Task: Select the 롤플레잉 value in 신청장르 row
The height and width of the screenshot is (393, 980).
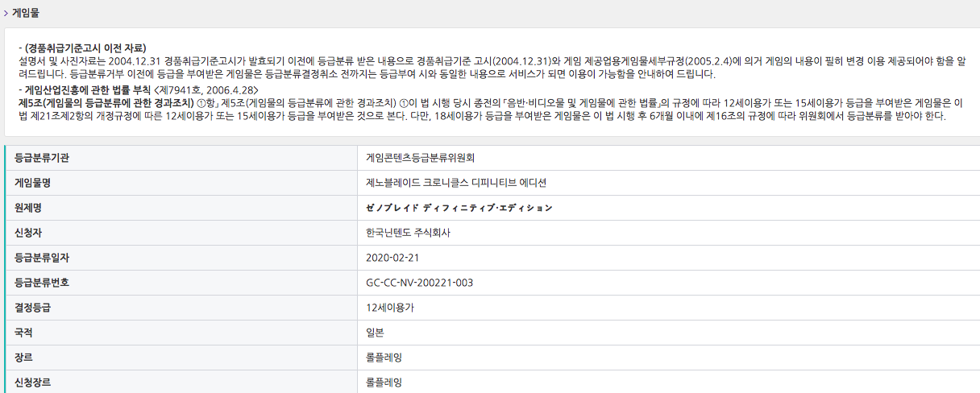Action: tap(384, 383)
